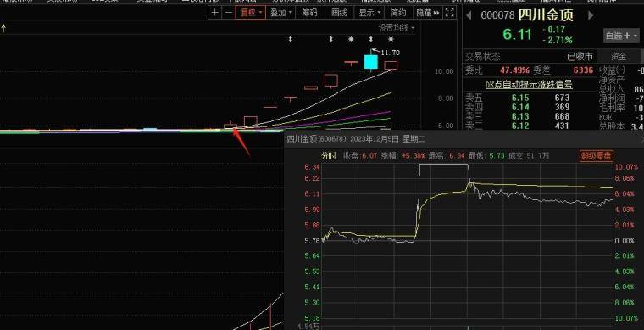Toggle 隐藏 to hide side panel

pyautogui.click(x=428, y=13)
